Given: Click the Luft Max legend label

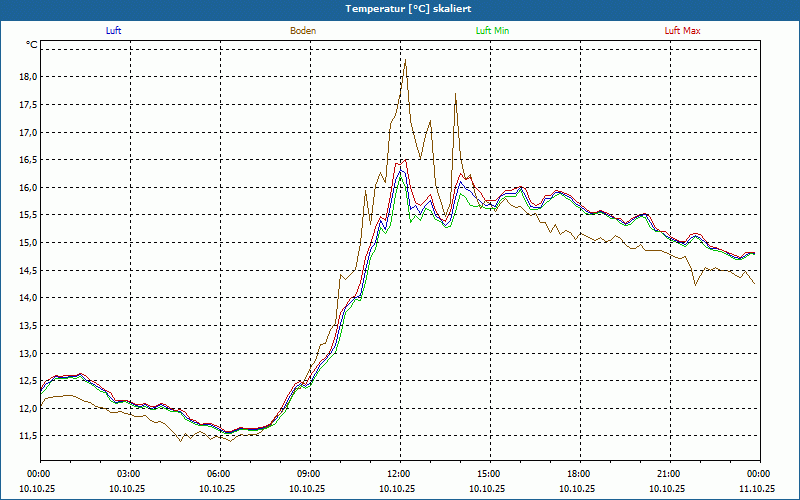Looking at the screenshot, I should pos(682,31).
